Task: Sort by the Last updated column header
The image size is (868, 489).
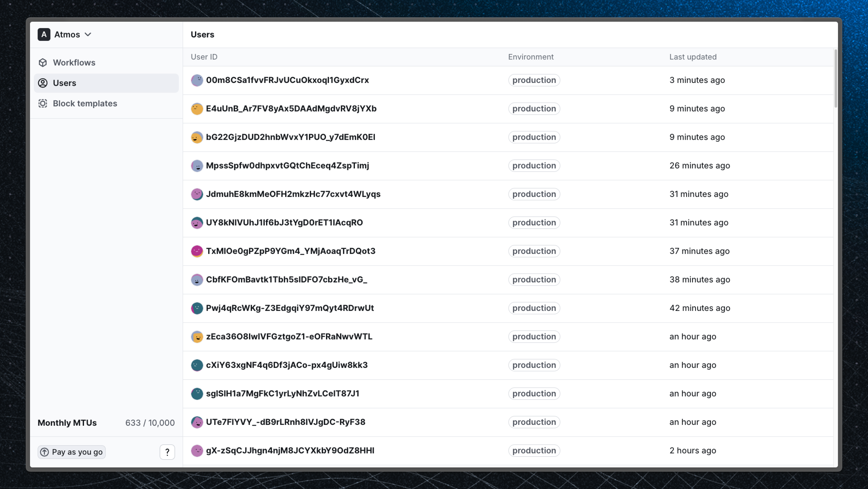Action: [693, 57]
